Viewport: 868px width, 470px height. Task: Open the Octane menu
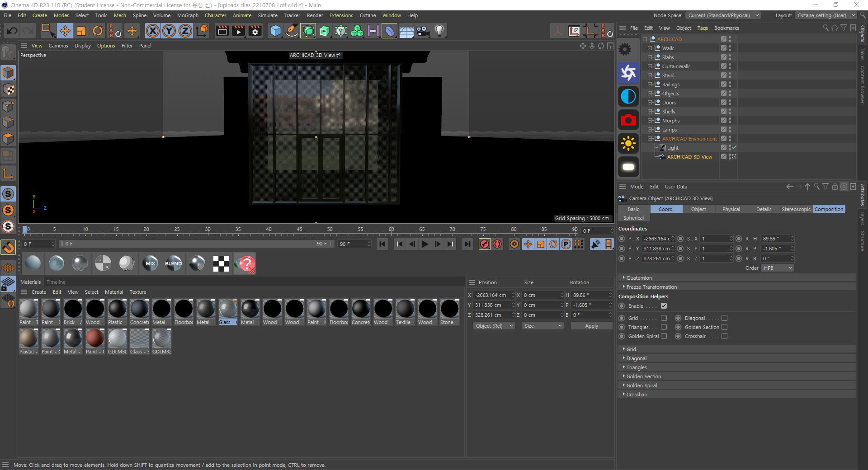click(368, 15)
